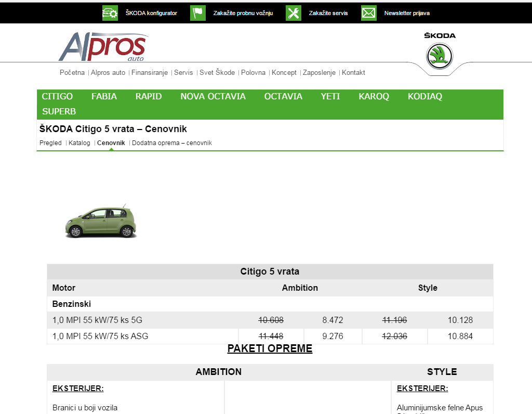Click the Benzinski row label

click(72, 304)
